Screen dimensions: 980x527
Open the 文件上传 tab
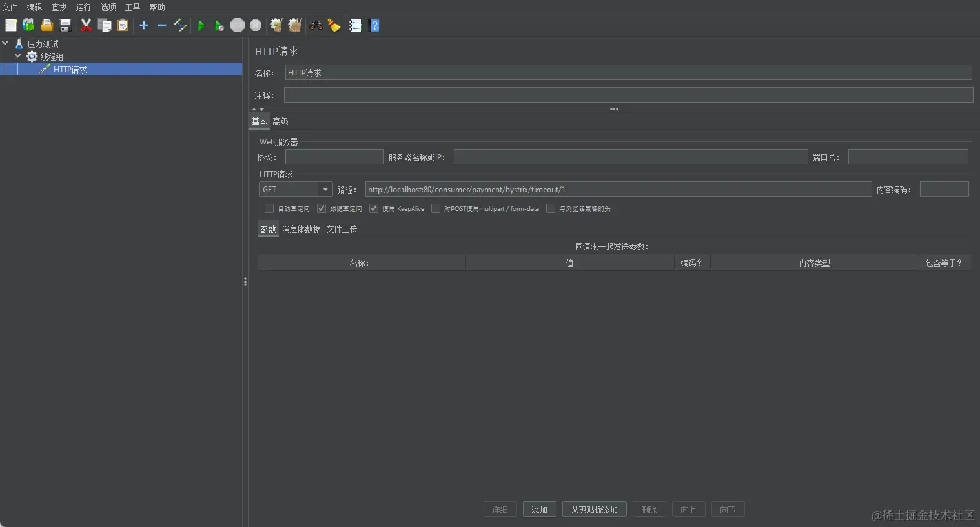pyautogui.click(x=342, y=229)
